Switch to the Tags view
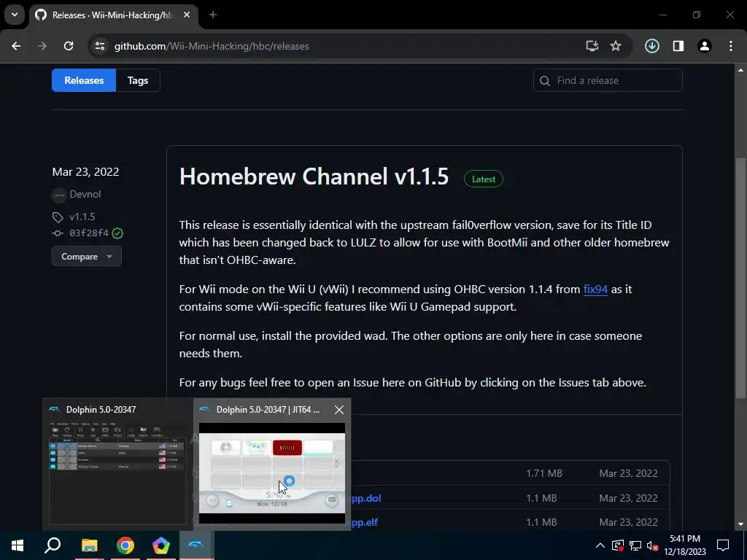The width and height of the screenshot is (747, 560). pyautogui.click(x=138, y=80)
